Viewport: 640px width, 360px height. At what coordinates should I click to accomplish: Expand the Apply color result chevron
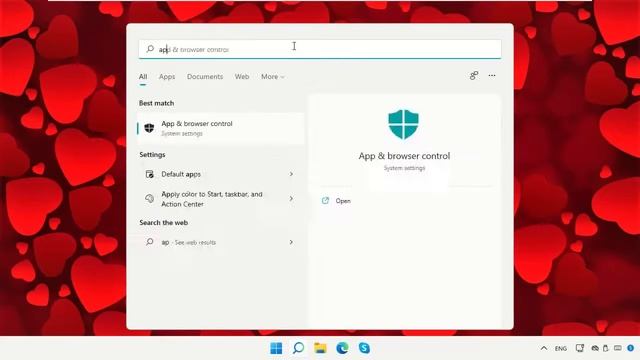(x=291, y=199)
